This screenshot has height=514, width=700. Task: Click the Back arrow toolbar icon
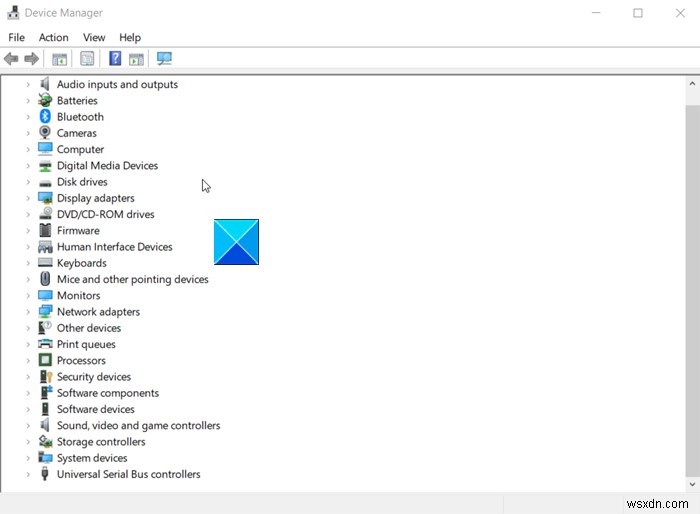coord(11,59)
